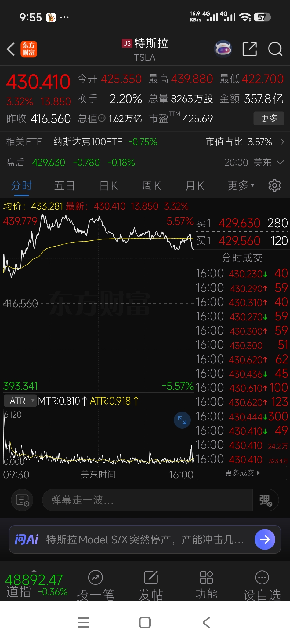Viewport: 290px width, 644px height.
Task: Tap the back arrow icon
Action: (x=11, y=49)
